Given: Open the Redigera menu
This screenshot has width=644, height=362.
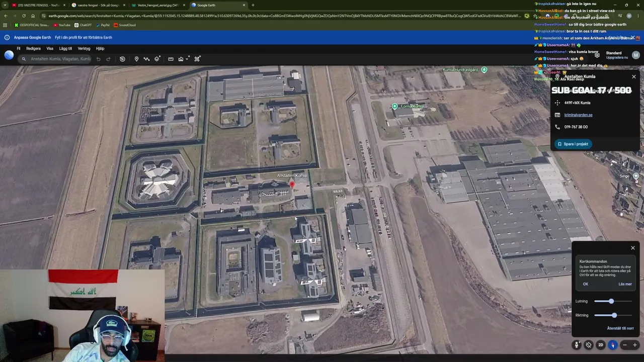Looking at the screenshot, I should point(33,48).
